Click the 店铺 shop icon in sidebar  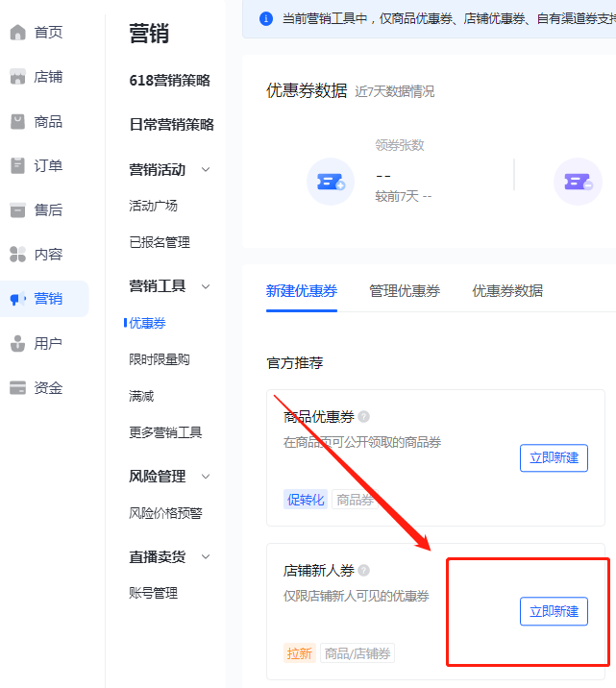click(17, 77)
